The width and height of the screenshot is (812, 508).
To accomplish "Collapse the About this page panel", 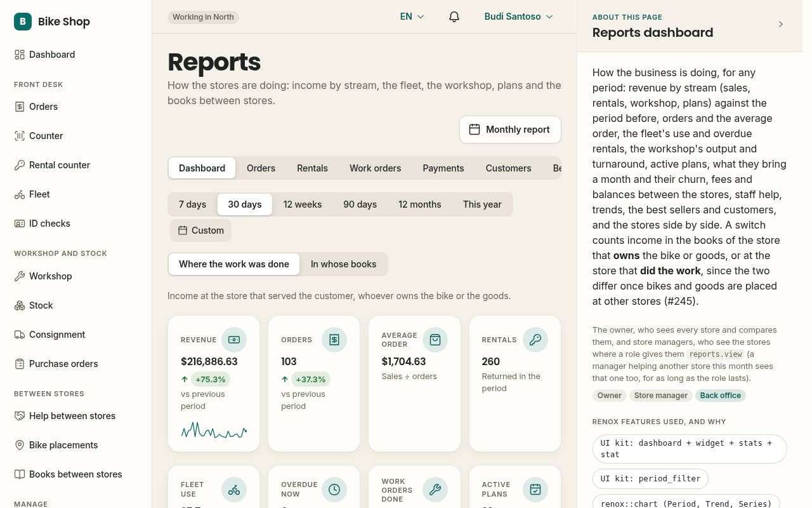I will [x=781, y=24].
